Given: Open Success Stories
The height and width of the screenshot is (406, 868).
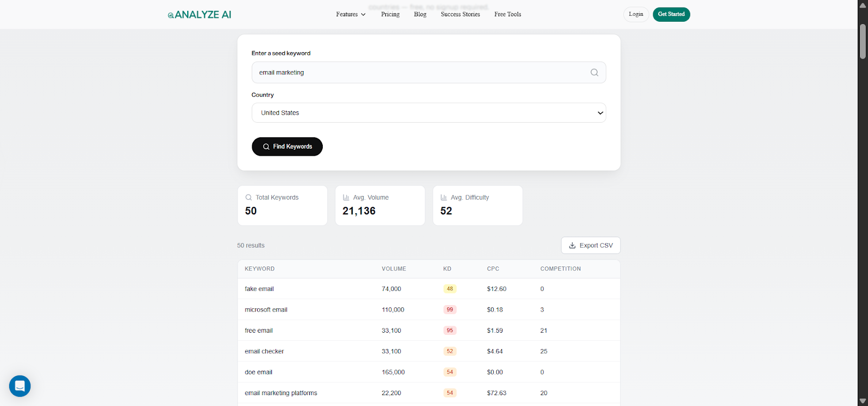Looking at the screenshot, I should (460, 15).
